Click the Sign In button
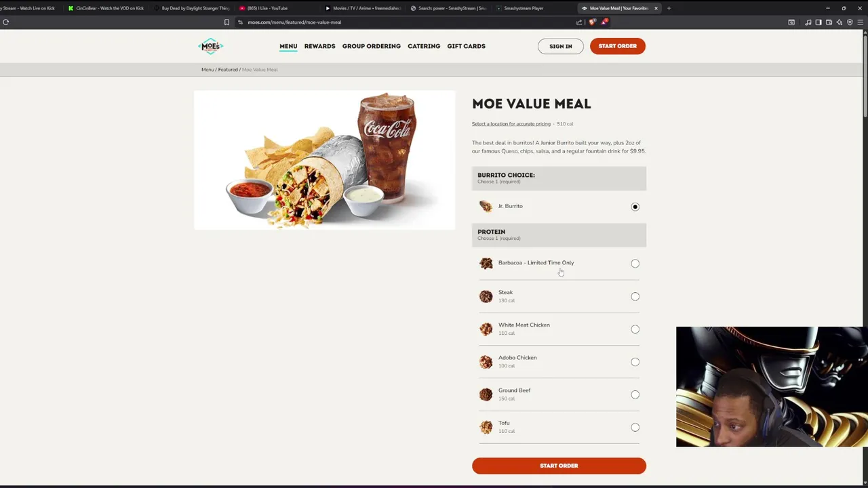 tap(560, 46)
